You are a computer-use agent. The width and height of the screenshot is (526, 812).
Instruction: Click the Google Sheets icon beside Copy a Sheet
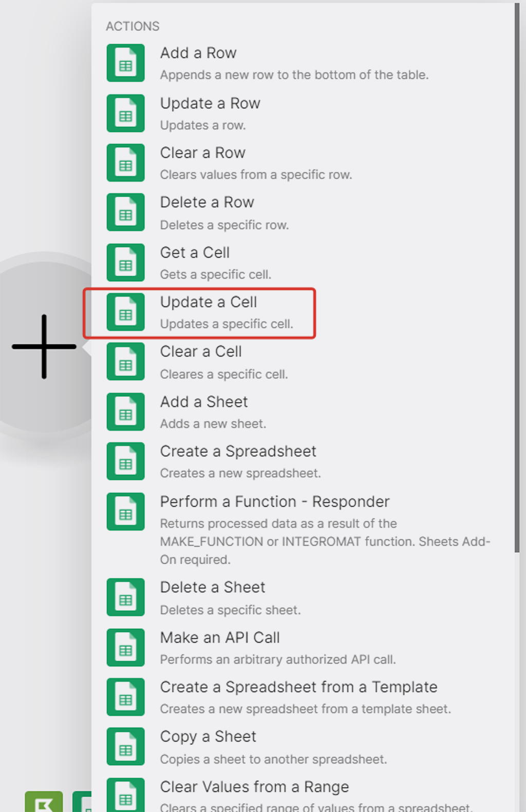[x=125, y=746]
